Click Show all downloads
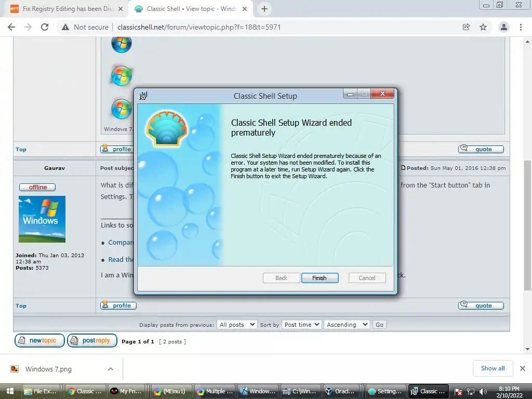Viewport: 532px width, 399px height. [x=493, y=368]
